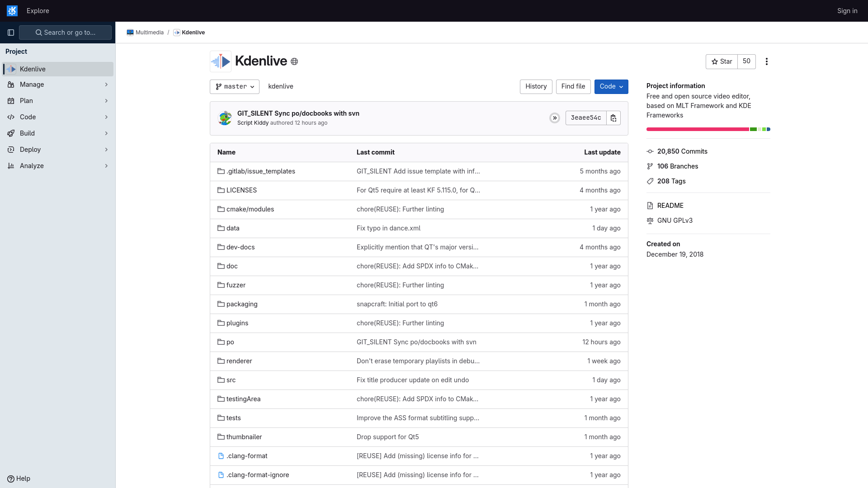Open Deploy in sidebar menu

pos(58,150)
